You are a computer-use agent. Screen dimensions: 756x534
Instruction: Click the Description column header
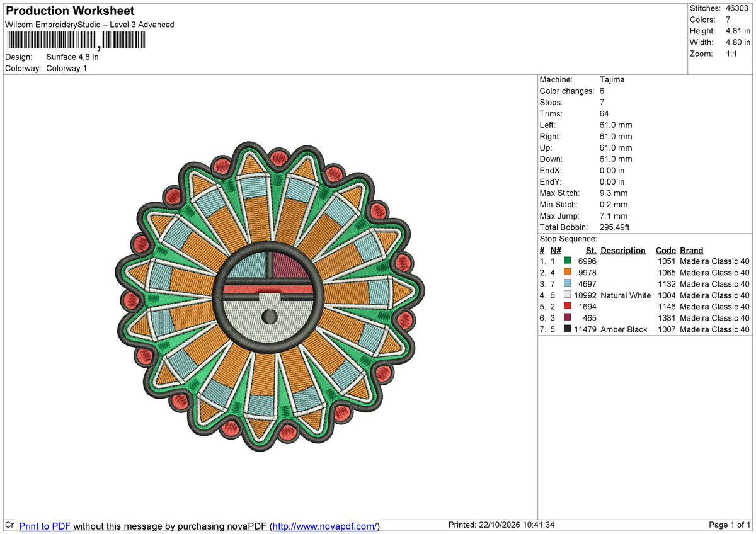click(623, 250)
